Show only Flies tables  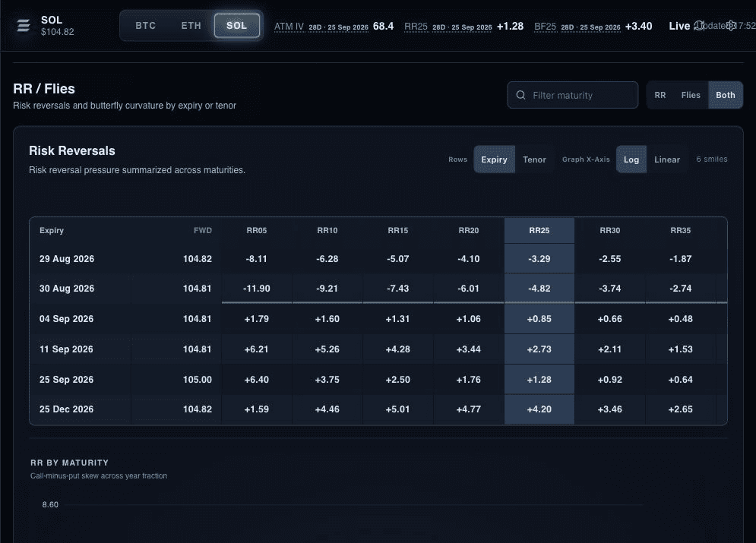691,95
